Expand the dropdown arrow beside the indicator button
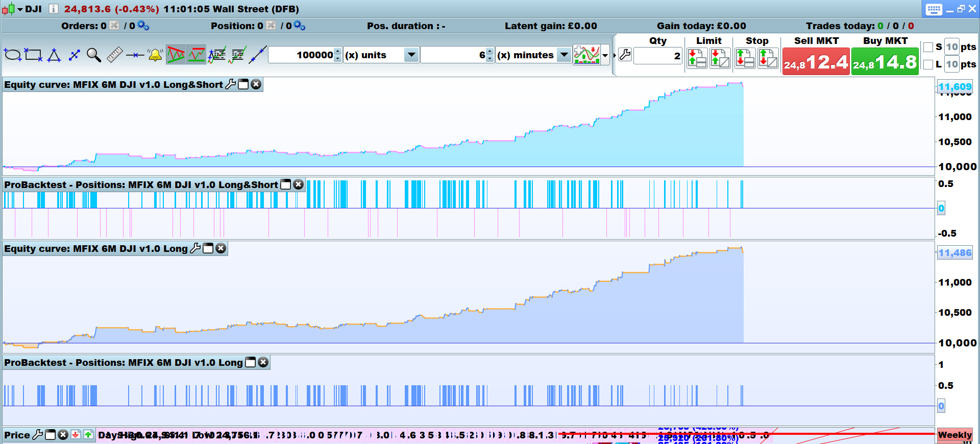This screenshot has height=444, width=980. 605,55
